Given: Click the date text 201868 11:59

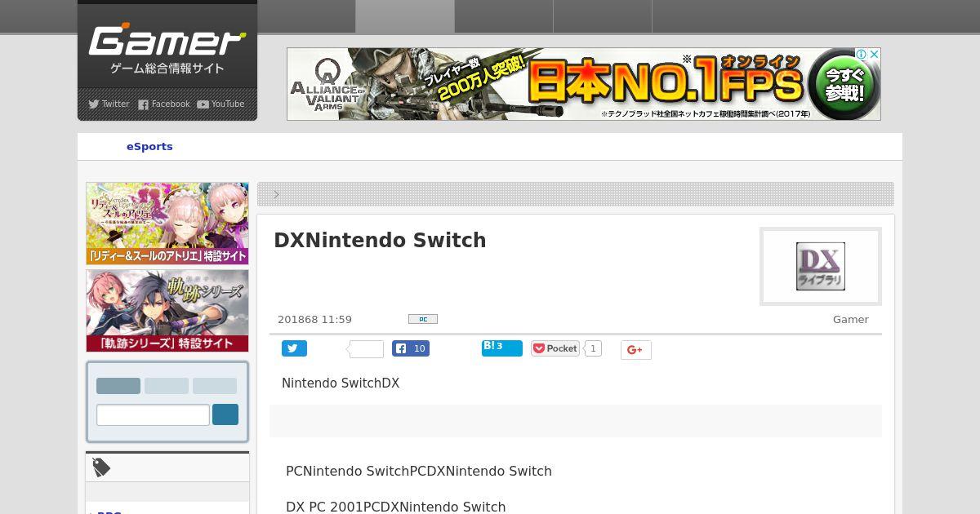Looking at the screenshot, I should coord(314,320).
